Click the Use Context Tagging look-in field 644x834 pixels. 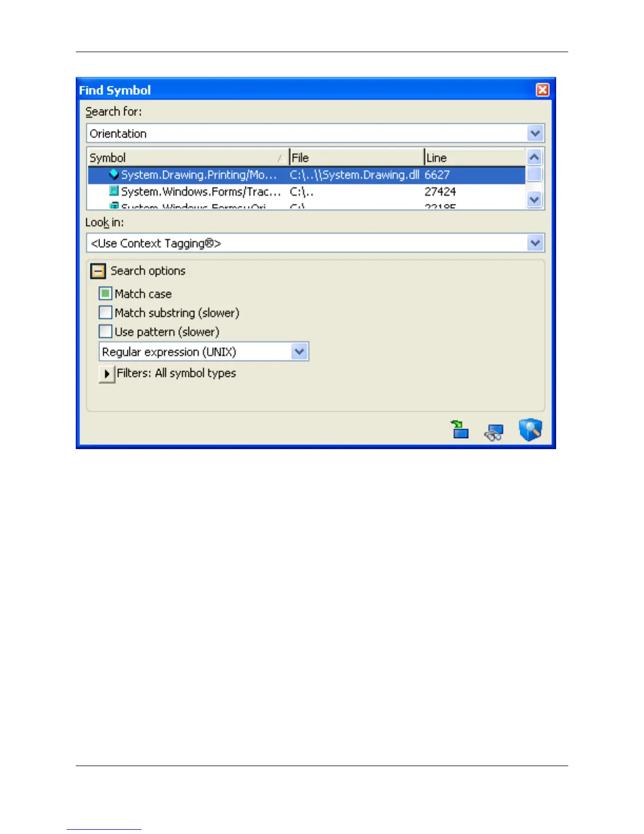tap(307, 243)
